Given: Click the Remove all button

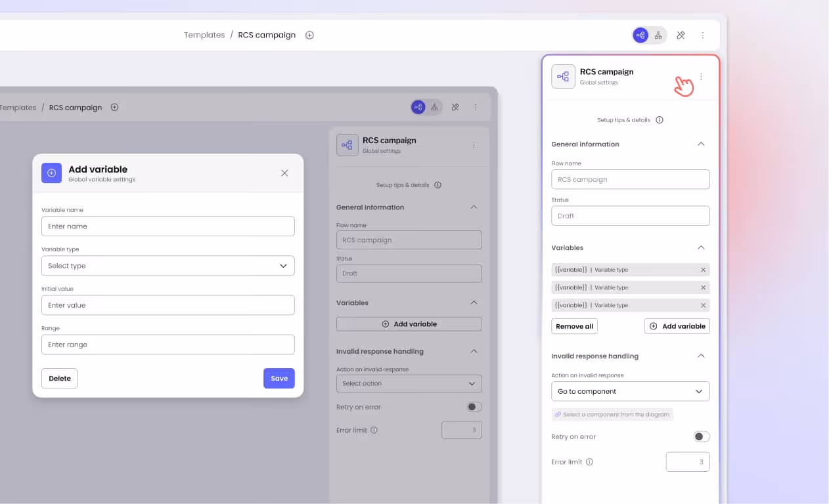Looking at the screenshot, I should (574, 326).
